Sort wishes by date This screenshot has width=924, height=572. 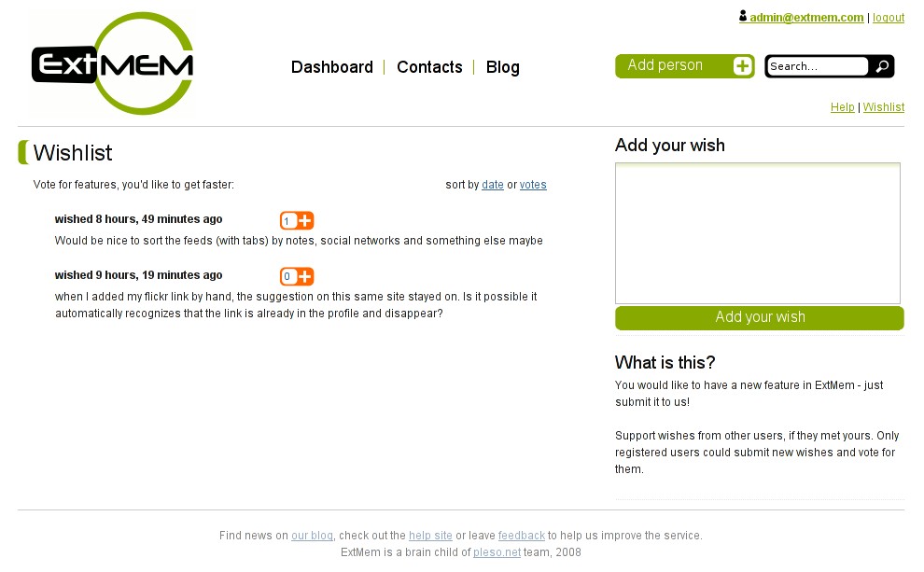click(493, 185)
